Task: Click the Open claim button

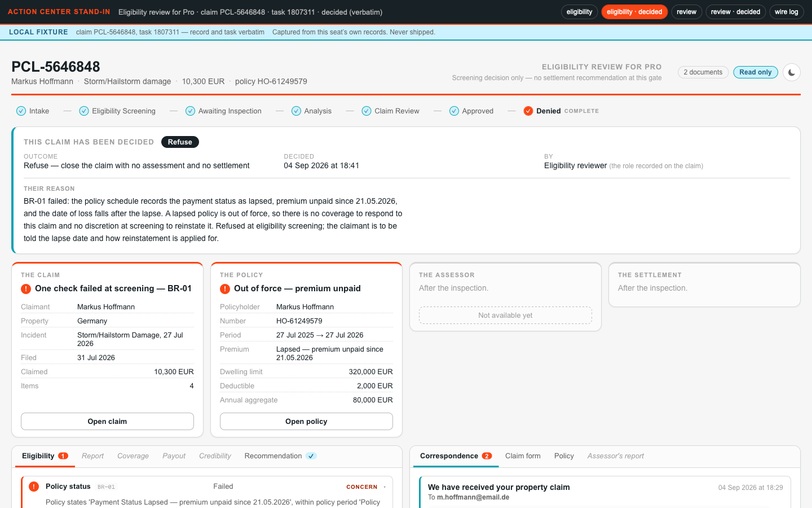Action: [107, 422]
